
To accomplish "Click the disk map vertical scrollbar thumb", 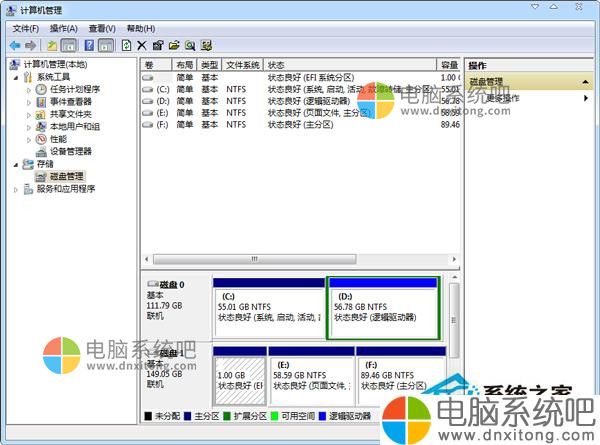I will [x=454, y=320].
